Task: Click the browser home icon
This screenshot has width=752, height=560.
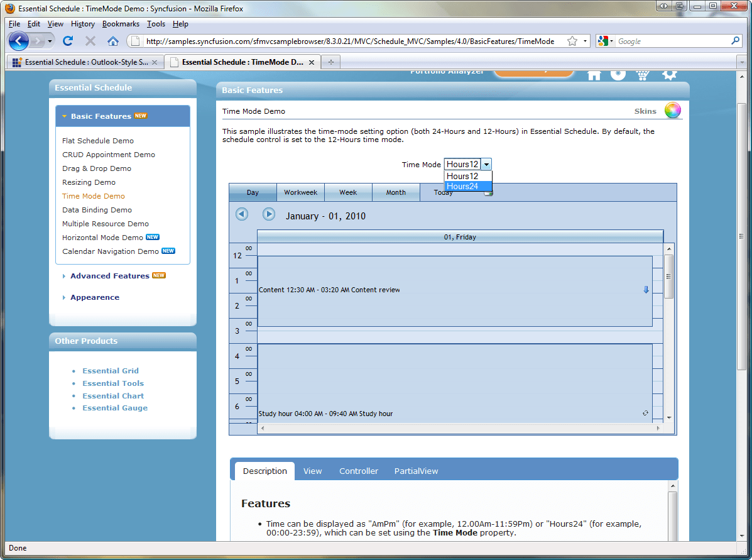Action: pos(113,41)
